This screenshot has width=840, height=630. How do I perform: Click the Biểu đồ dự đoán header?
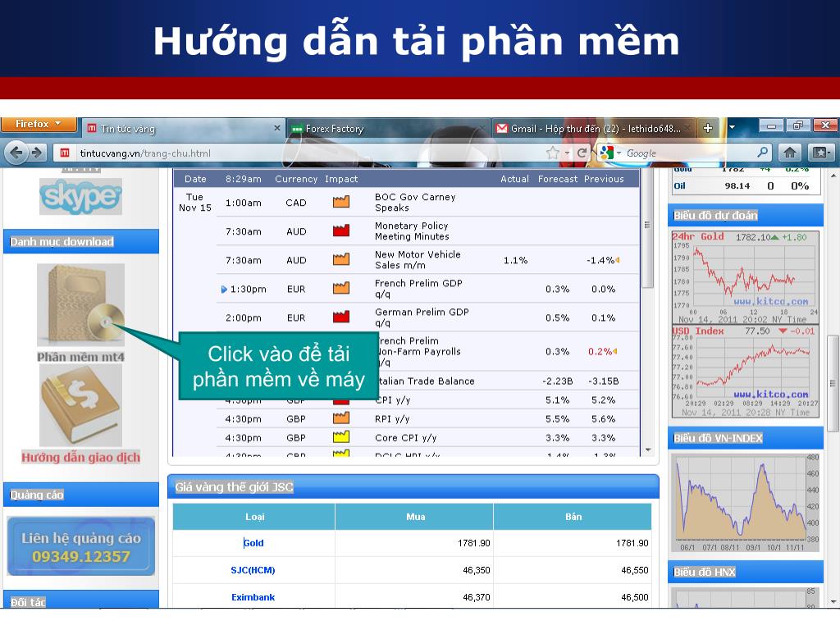click(745, 216)
